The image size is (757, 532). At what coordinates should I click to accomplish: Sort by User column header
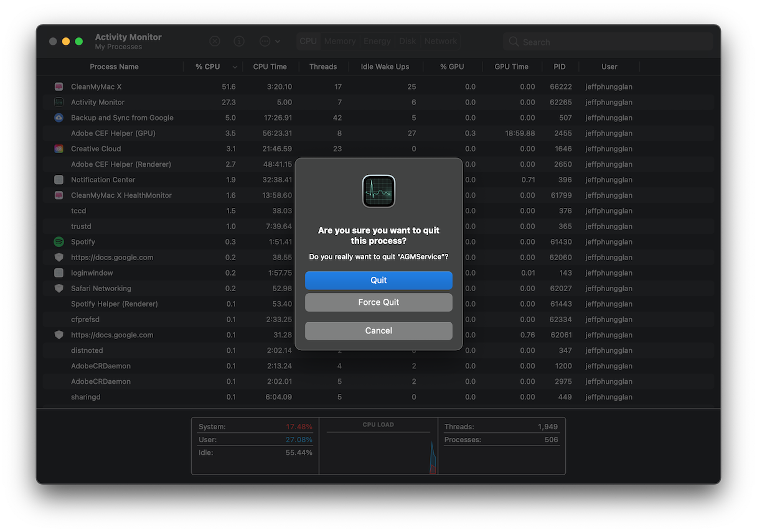(x=609, y=67)
